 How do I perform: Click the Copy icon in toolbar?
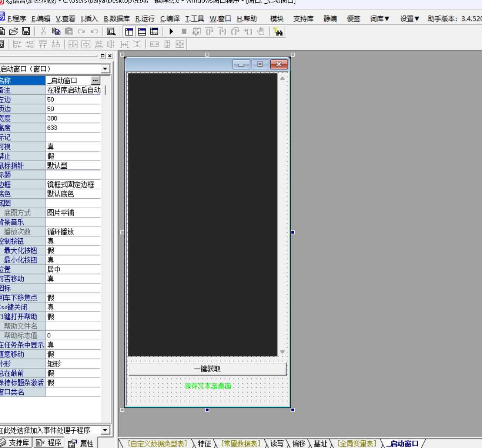click(x=56, y=31)
